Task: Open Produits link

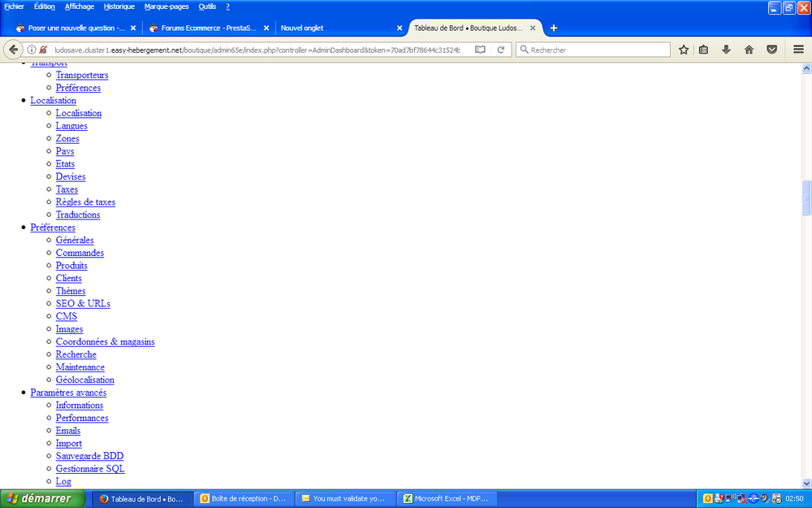Action: (x=71, y=266)
